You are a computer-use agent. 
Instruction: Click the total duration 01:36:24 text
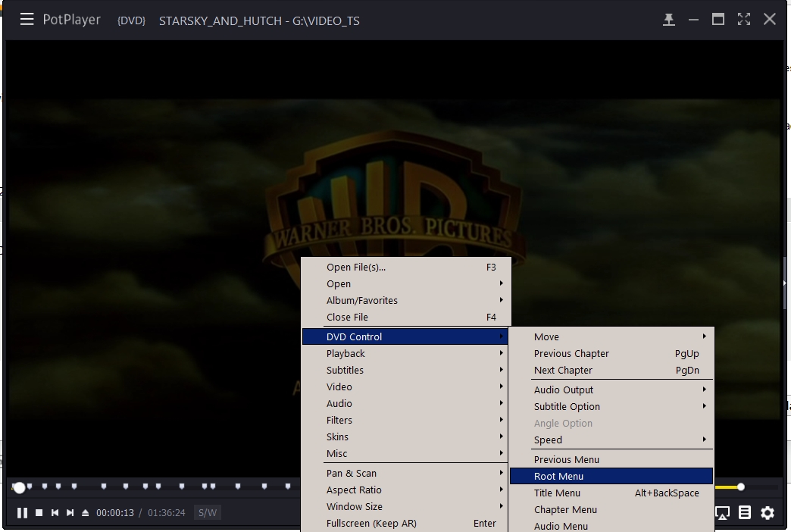point(167,513)
